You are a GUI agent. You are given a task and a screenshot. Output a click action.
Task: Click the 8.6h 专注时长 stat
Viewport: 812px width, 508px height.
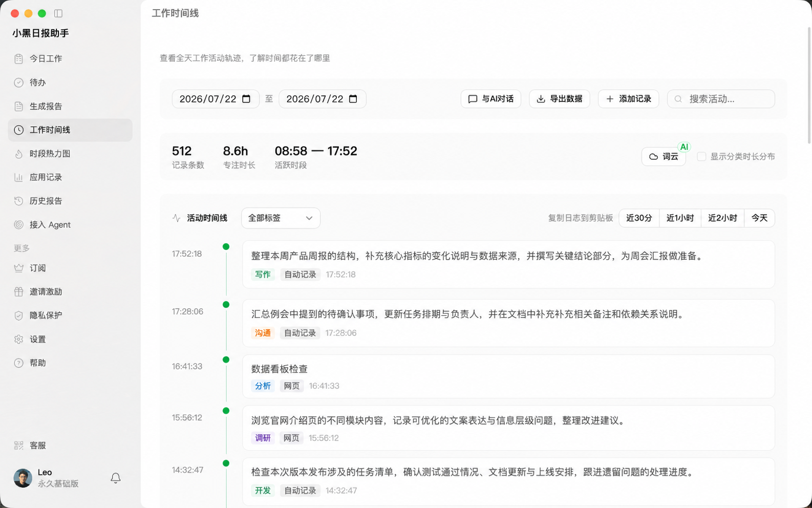click(x=239, y=157)
